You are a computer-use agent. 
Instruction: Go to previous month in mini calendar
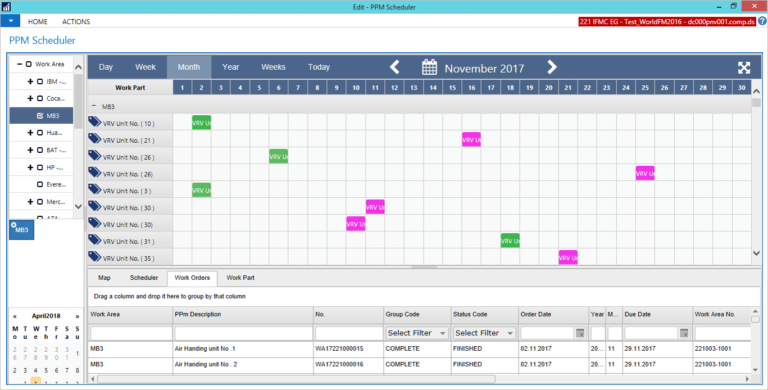tap(15, 317)
